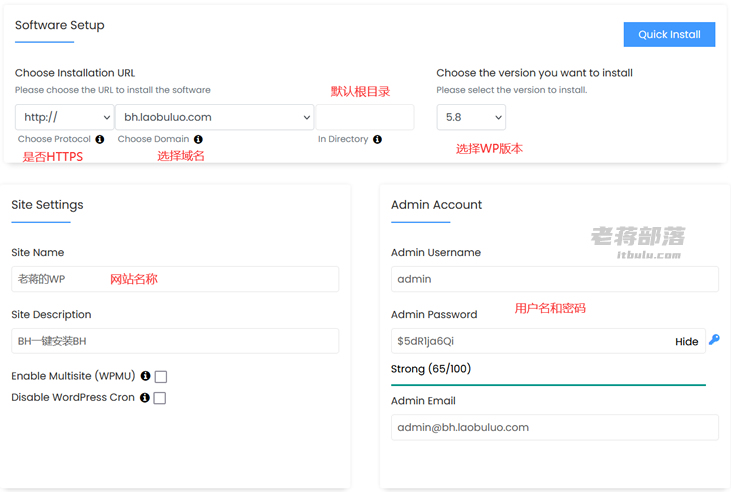
Task: Open the http:// protocol dropdown
Action: (65, 117)
